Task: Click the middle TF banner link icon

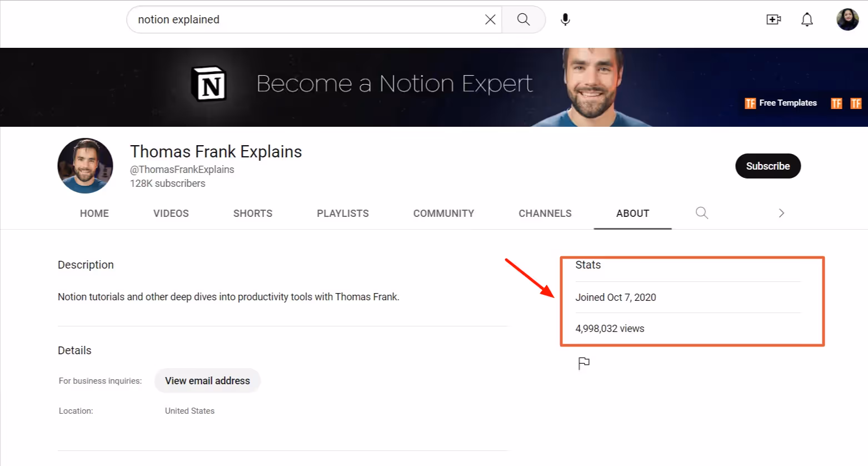Action: [x=836, y=103]
